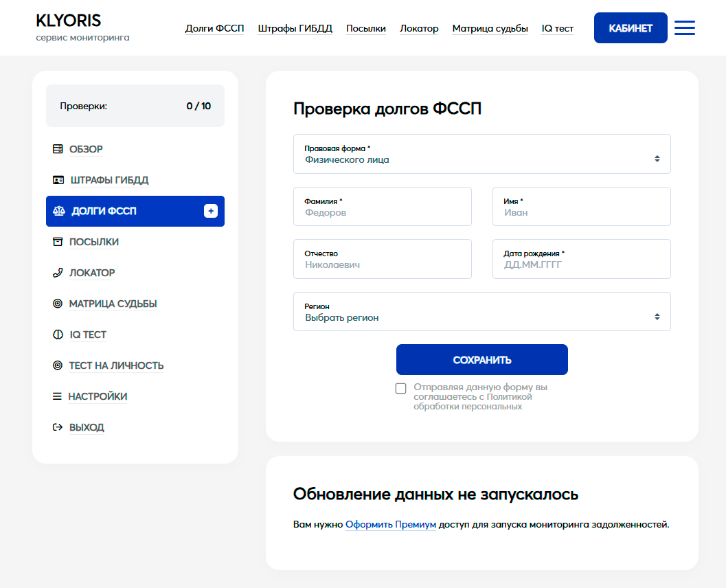The image size is (726, 588).
Task: Click the exit arrow icon beside ВЫХОД
Action: 58,427
